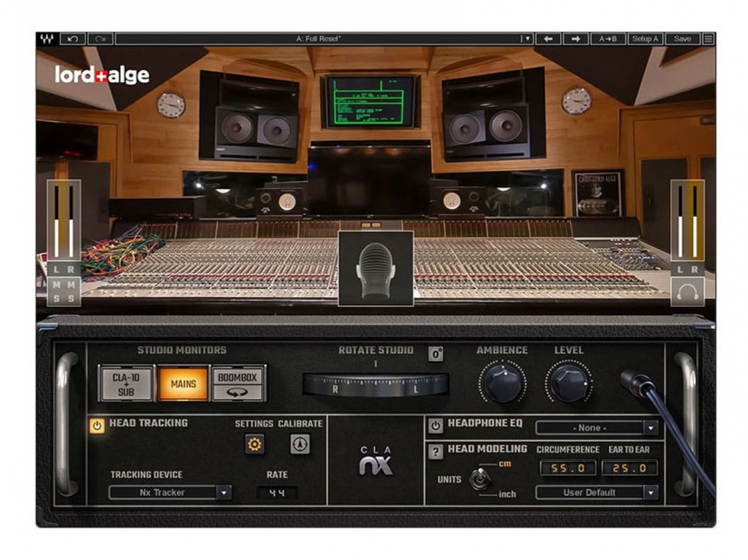Click the Circumference value field showing 55.0
748x560 pixels.
pos(568,468)
